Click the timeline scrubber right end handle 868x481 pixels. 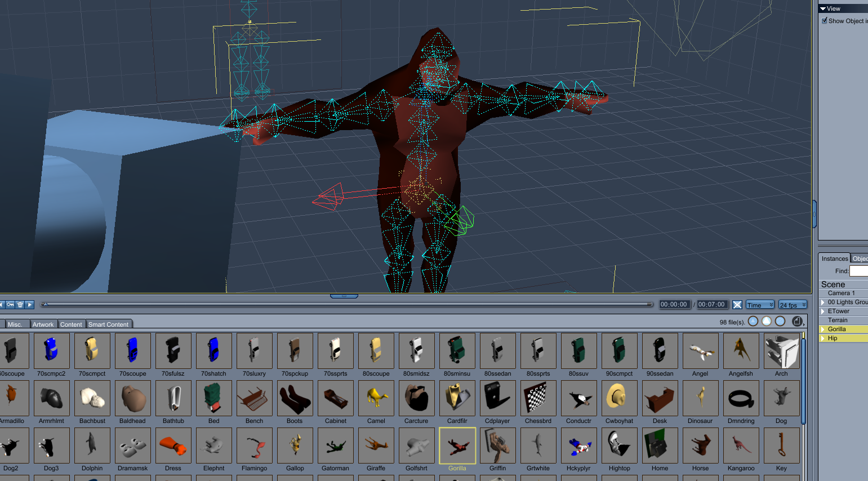pos(650,305)
